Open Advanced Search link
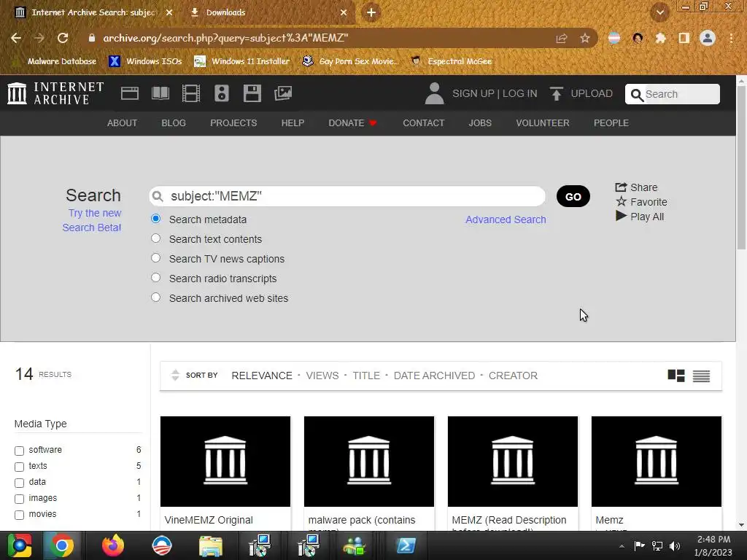Viewport: 747px width, 560px height. pyautogui.click(x=506, y=219)
